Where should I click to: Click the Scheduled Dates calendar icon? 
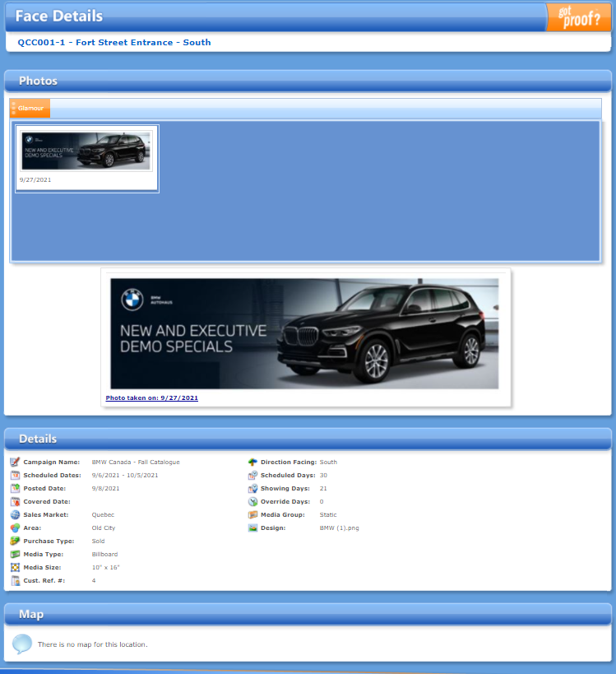click(15, 476)
